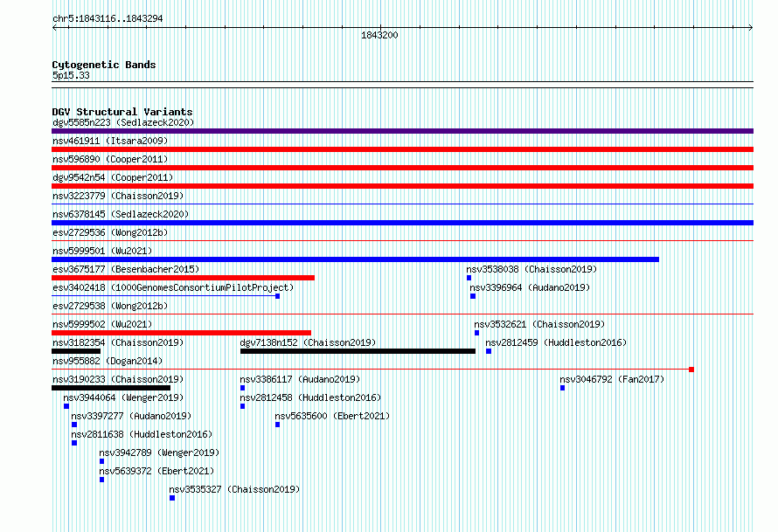Click blue marker under nsv3944064
Image resolution: width=778 pixels, height=532 pixels.
66,406
